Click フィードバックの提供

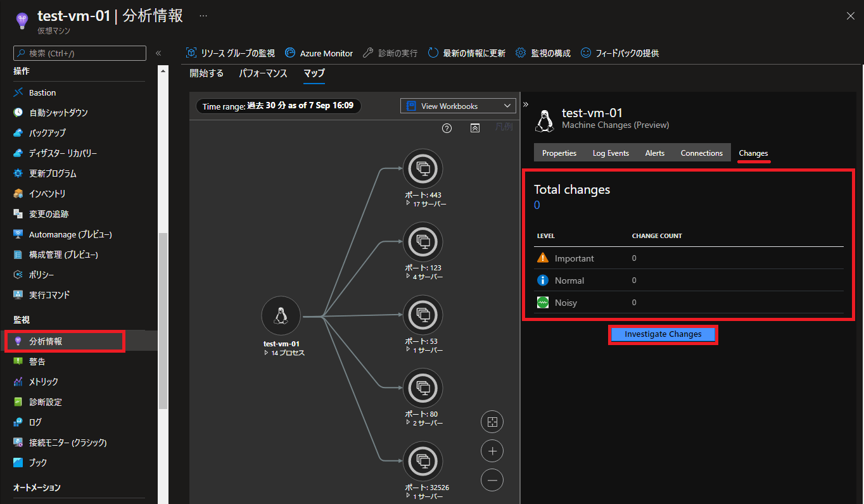620,53
